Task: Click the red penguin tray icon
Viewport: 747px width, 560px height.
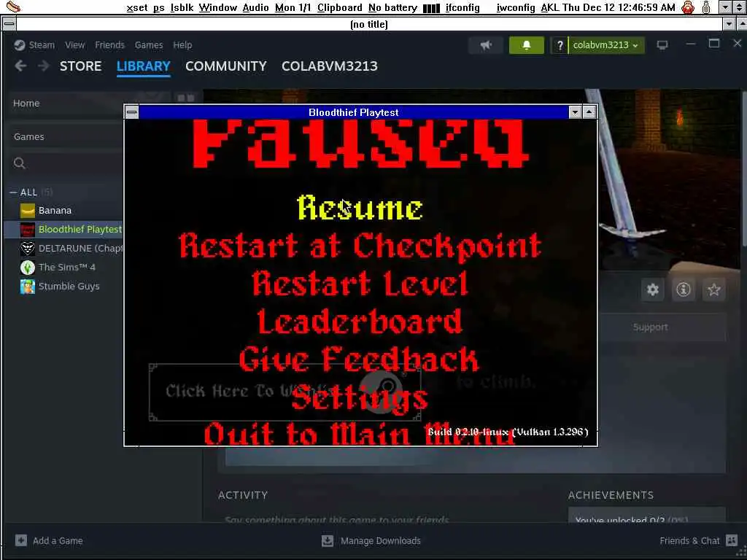Action: point(688,7)
